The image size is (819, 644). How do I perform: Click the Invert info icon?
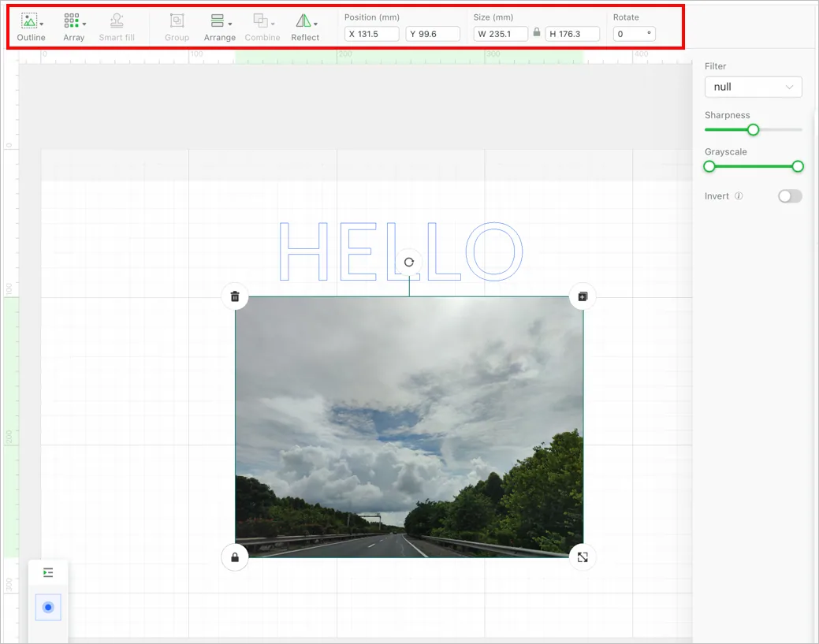[739, 196]
